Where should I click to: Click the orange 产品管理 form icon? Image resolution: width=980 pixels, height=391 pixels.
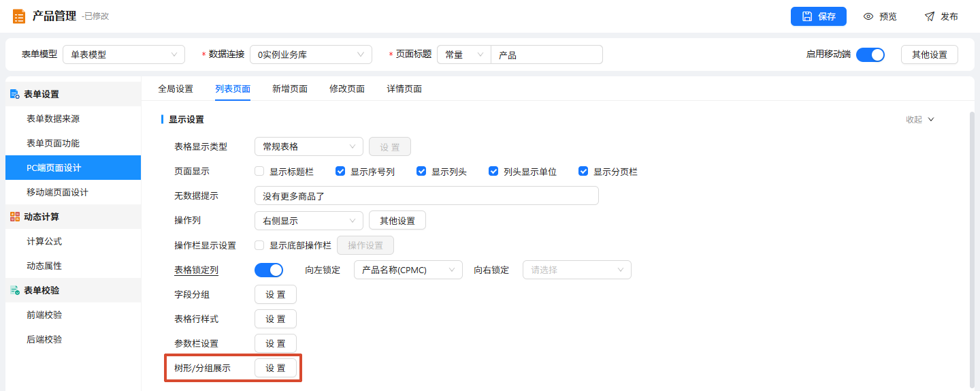(x=19, y=16)
